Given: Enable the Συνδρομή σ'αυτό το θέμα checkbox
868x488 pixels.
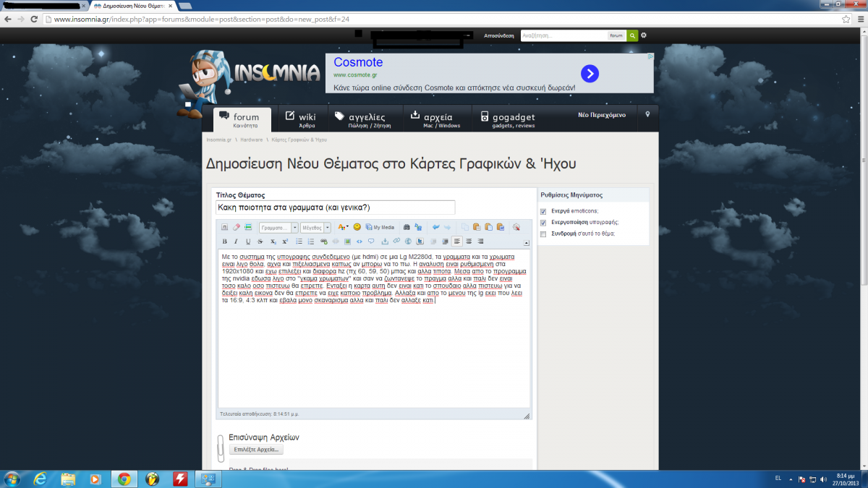Looking at the screenshot, I should click(x=543, y=234).
